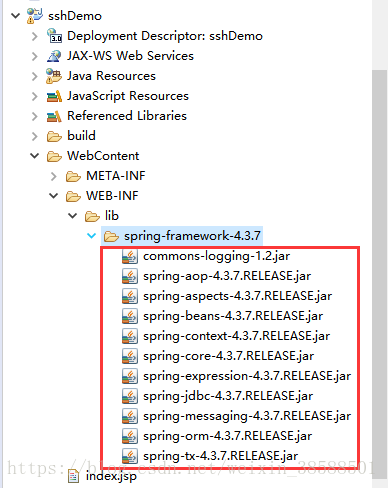Select 'spring-aop-4.3.7.RELEASE.jar' file name
Screen dimensions: 388x488
[x=227, y=276]
